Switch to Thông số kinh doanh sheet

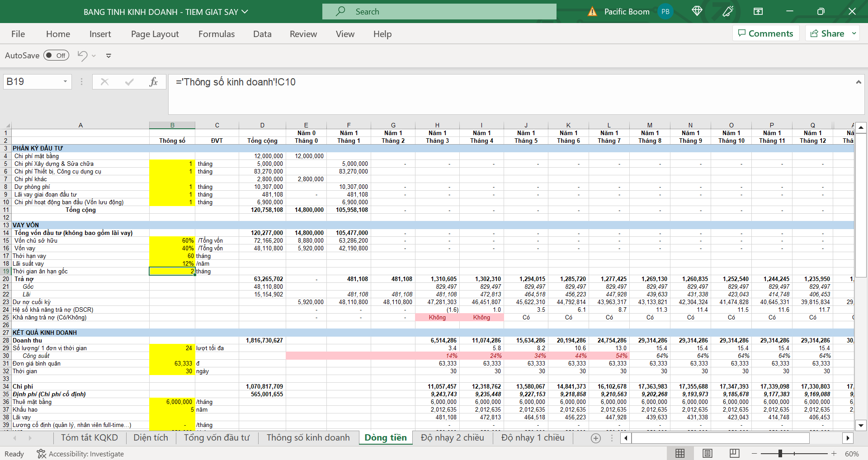(308, 437)
